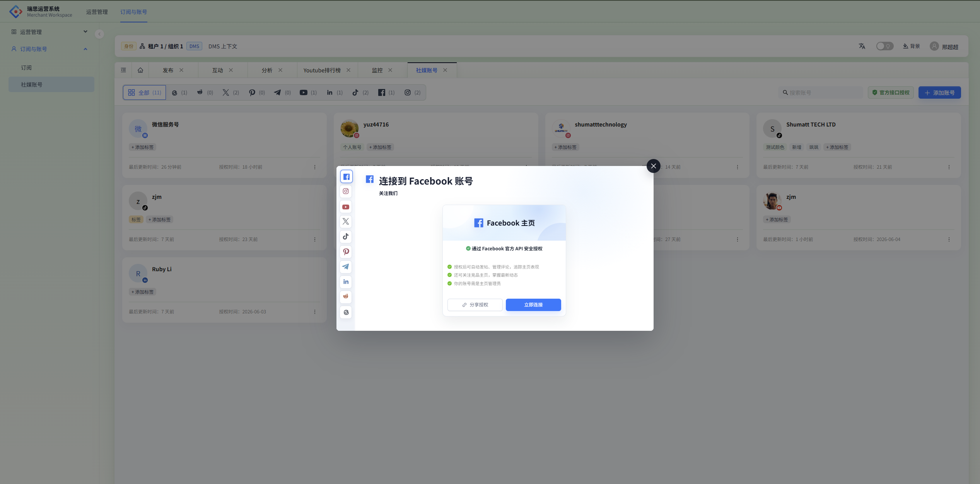Select Reddit in the dialog's platform sidebar
Image resolution: width=980 pixels, height=484 pixels.
click(346, 297)
